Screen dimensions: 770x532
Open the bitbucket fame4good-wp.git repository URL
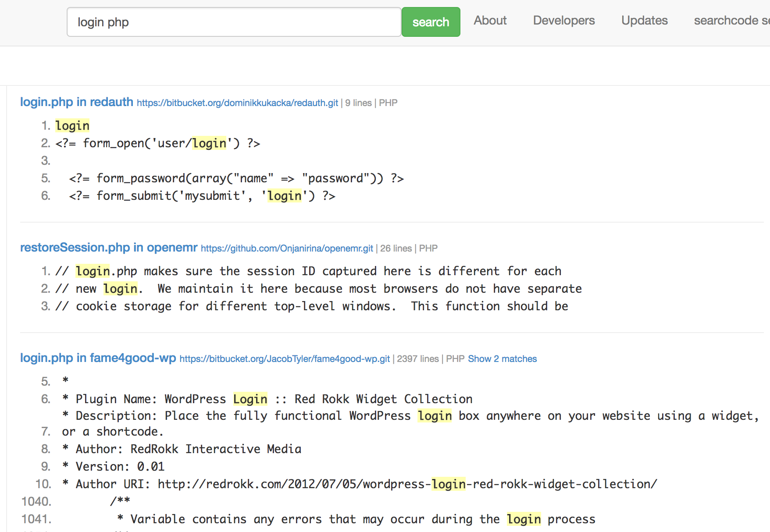coord(285,359)
